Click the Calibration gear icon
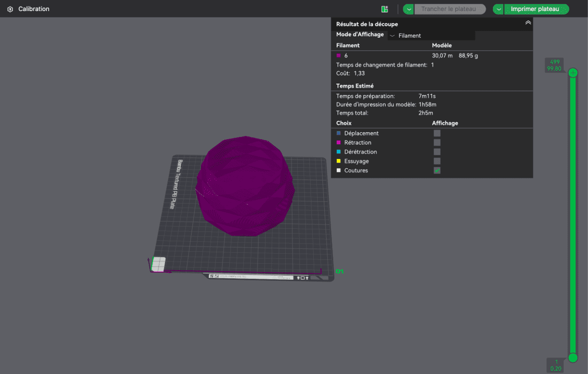Image resolution: width=588 pixels, height=374 pixels. tap(10, 9)
